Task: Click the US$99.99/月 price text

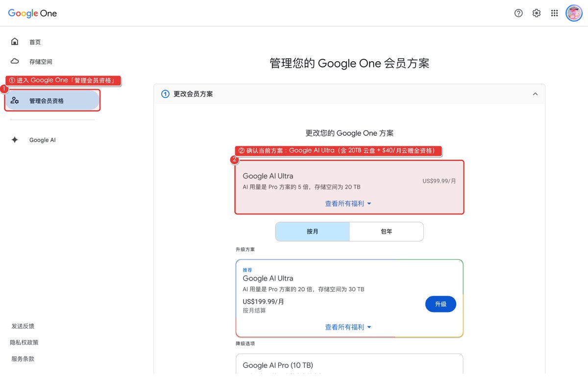Action: click(440, 181)
